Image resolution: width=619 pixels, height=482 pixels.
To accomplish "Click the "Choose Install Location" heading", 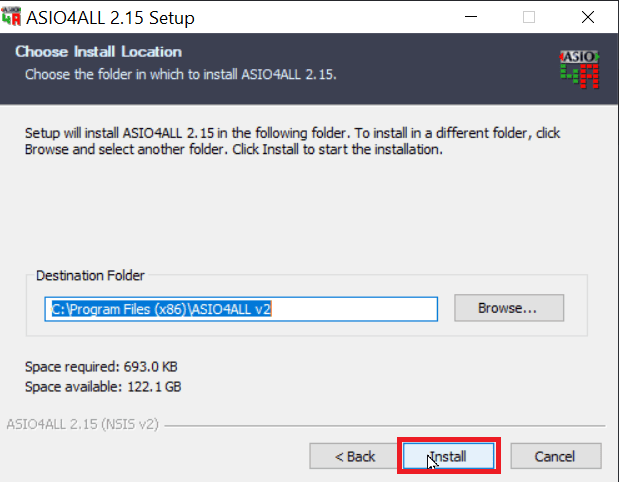I will click(x=98, y=52).
